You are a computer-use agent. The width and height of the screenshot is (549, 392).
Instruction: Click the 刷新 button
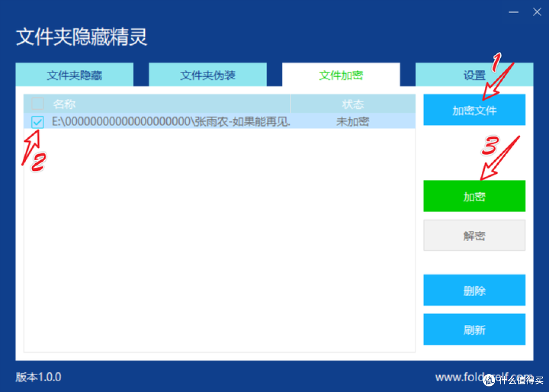(474, 329)
